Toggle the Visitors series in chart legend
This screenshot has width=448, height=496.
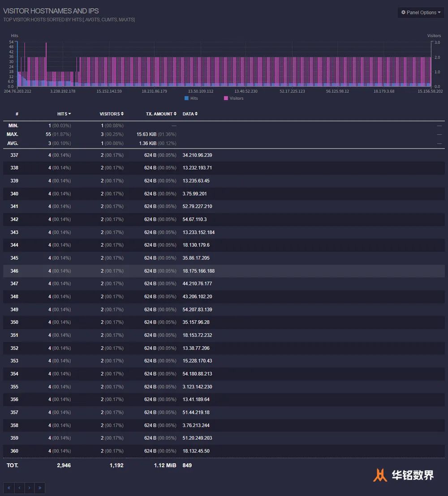236,98
